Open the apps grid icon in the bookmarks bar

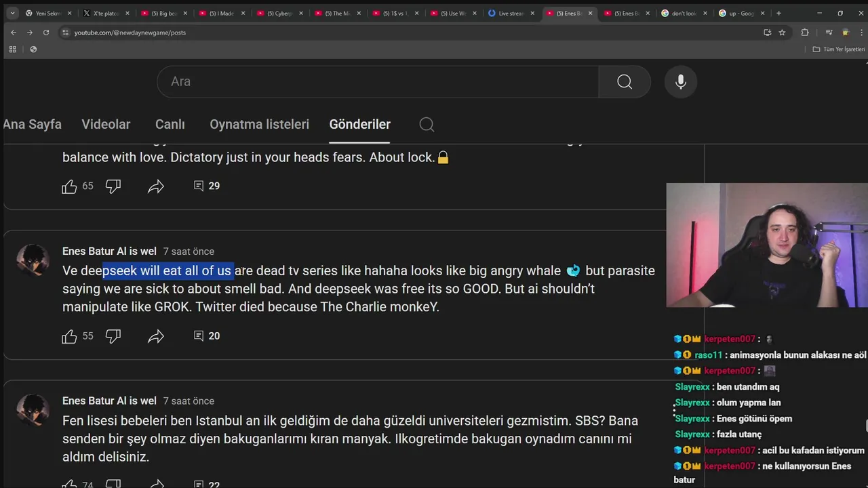coord(12,49)
